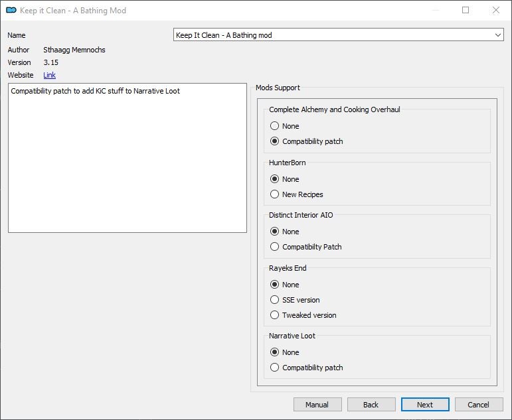The image size is (512, 420).
Task: Open the Website Link
Action: [x=49, y=75]
